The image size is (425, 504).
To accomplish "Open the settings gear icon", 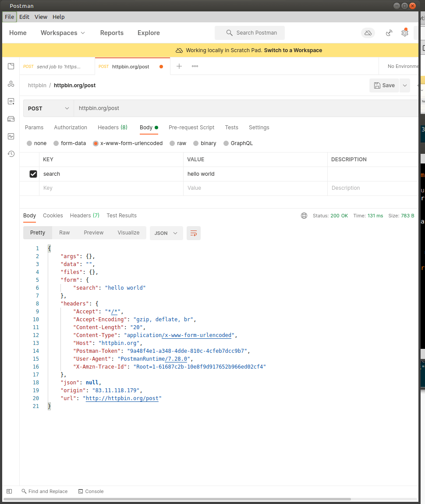I will click(405, 32).
